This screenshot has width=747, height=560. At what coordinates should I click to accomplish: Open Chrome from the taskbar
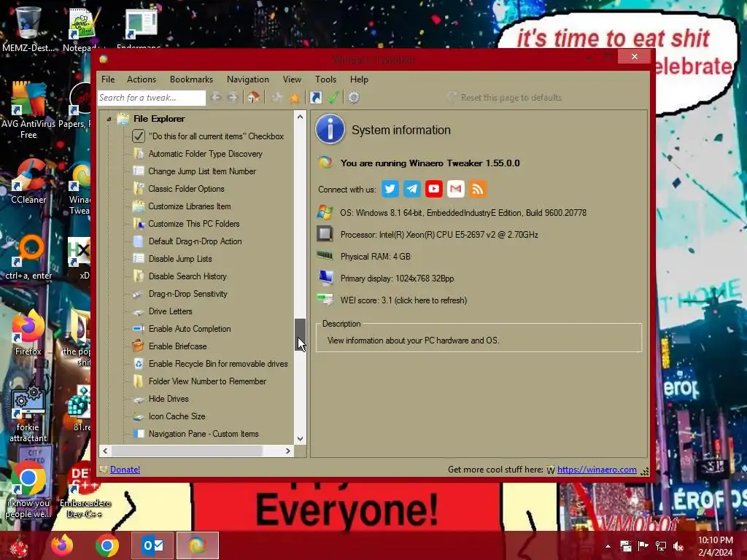(107, 545)
